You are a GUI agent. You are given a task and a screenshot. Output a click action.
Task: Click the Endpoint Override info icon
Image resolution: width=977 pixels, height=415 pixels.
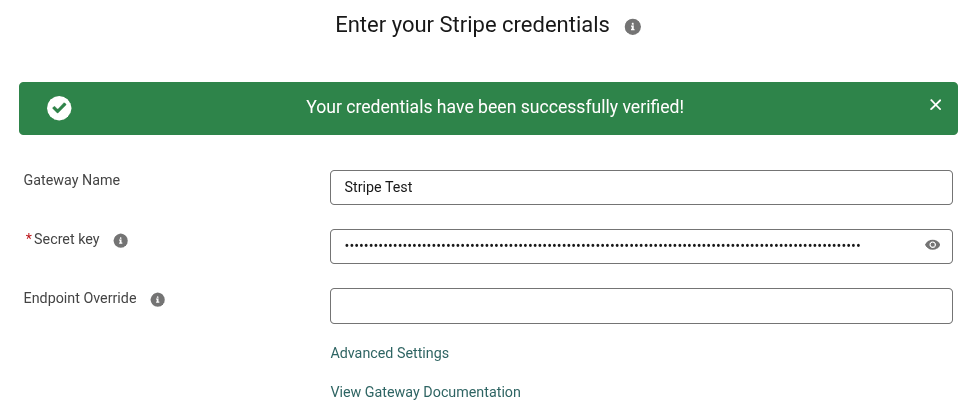pos(158,300)
